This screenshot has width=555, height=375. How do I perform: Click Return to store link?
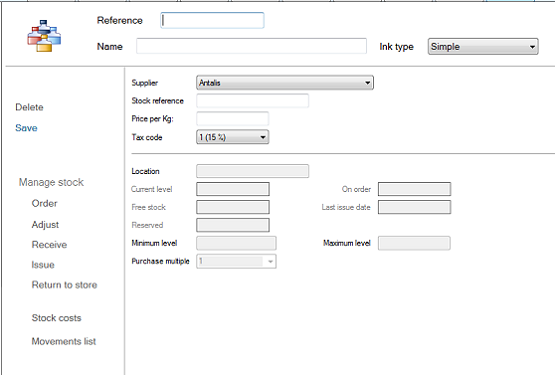click(64, 285)
